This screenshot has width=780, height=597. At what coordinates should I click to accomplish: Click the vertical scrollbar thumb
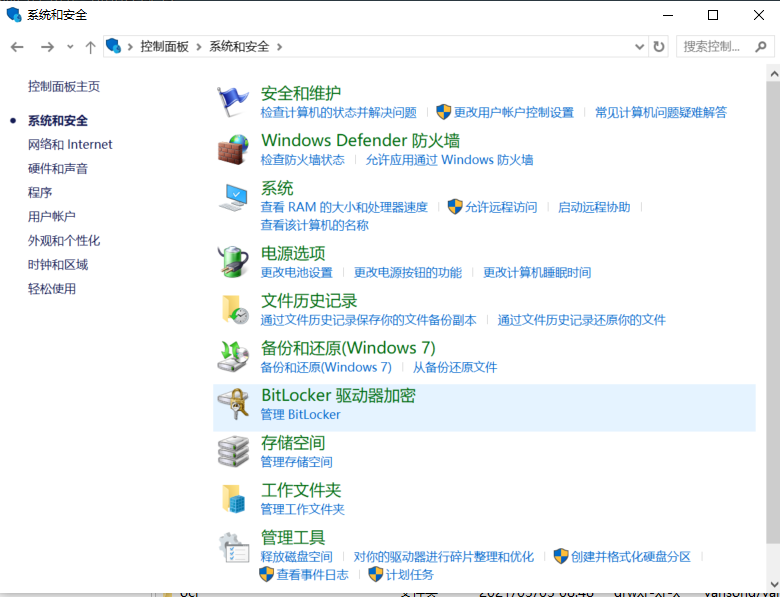(774, 312)
